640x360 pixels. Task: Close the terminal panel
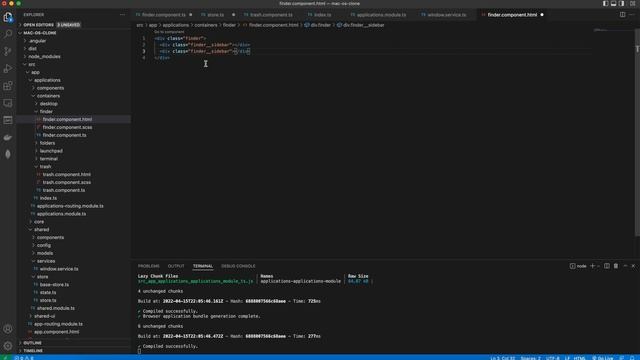coord(633,266)
